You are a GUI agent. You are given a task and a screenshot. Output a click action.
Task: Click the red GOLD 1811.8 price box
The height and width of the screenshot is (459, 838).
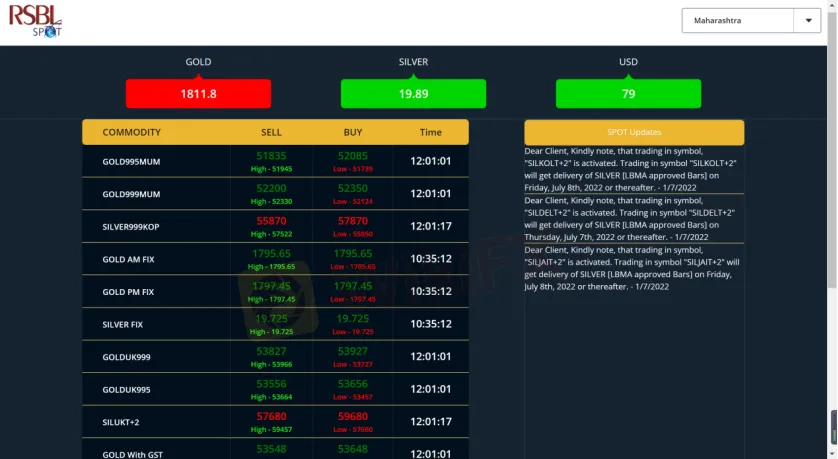[x=198, y=94]
